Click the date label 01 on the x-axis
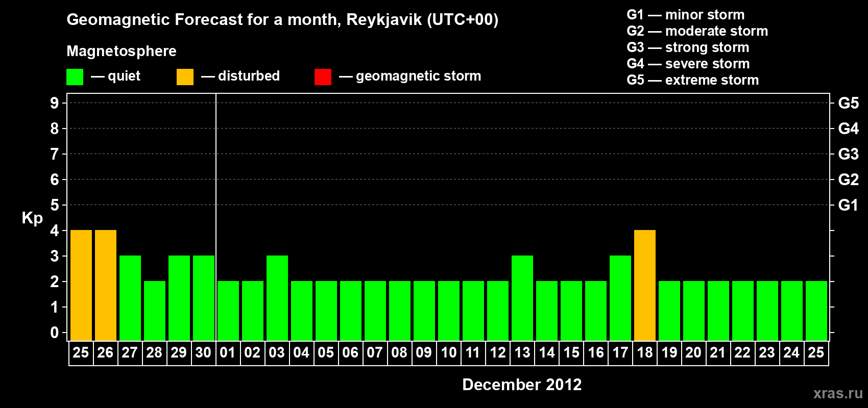The image size is (868, 408). pos(228,353)
